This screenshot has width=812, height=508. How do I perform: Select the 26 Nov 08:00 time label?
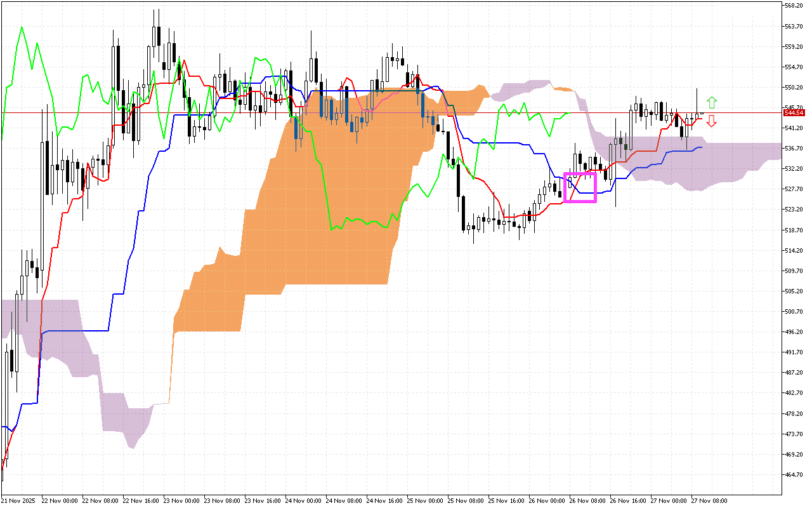[587, 500]
